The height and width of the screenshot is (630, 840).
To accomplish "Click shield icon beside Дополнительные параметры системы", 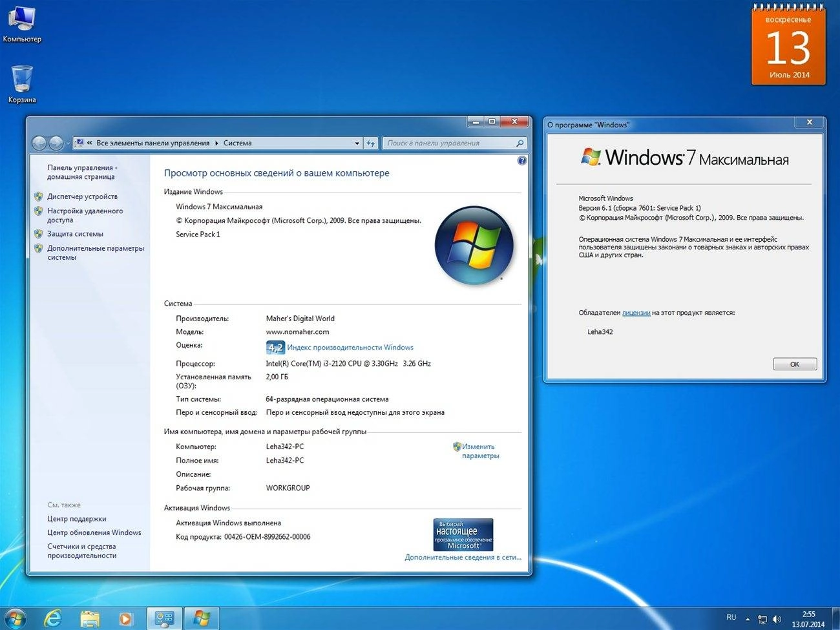I will (38, 248).
